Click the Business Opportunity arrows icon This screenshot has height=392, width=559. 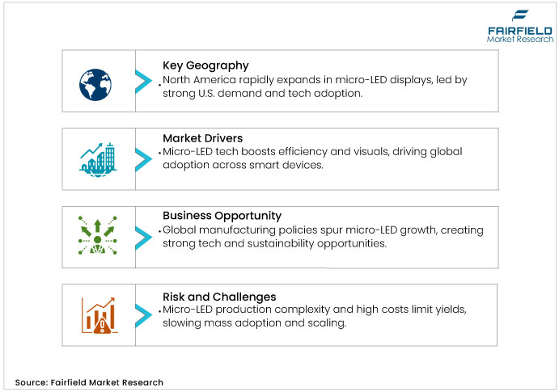point(97,237)
